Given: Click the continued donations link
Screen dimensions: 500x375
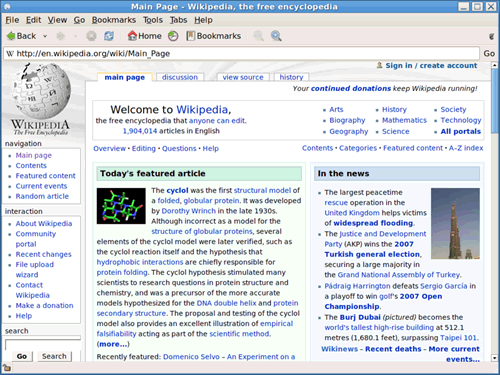Looking at the screenshot, I should click(x=351, y=88).
